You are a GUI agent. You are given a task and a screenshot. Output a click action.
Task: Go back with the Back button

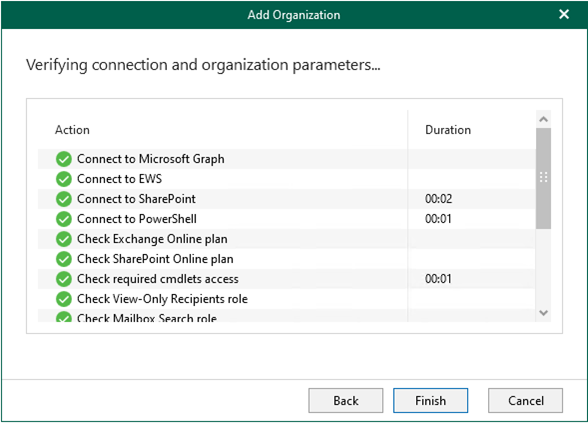point(346,401)
